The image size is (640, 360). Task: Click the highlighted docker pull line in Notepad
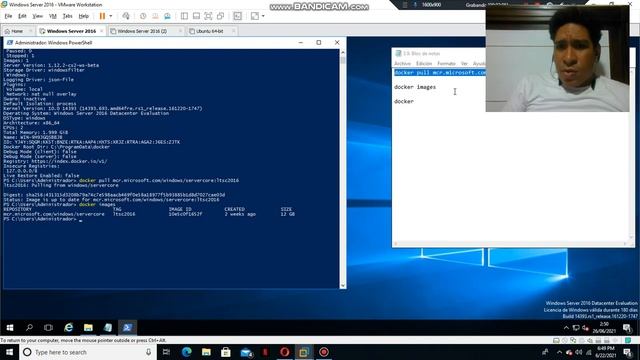440,73
